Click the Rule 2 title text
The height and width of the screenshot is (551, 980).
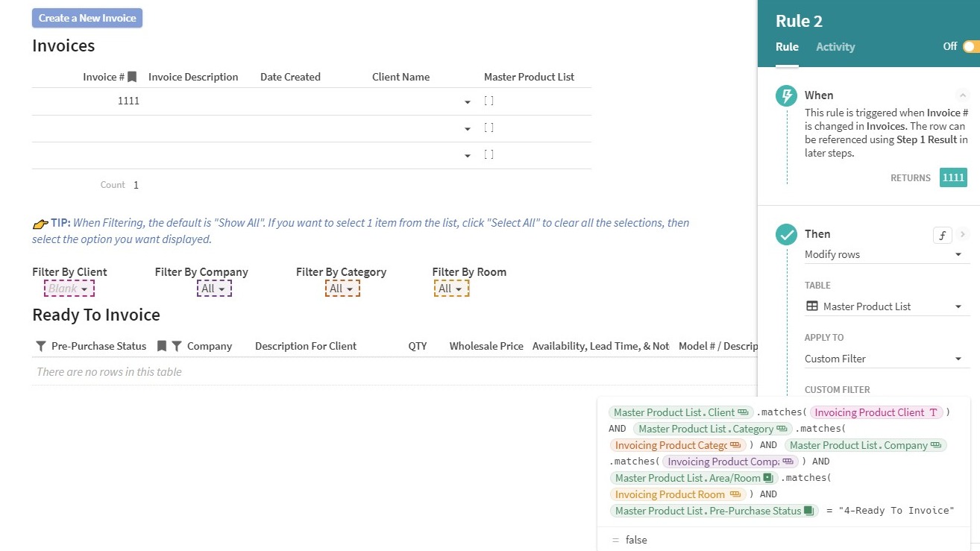(799, 21)
